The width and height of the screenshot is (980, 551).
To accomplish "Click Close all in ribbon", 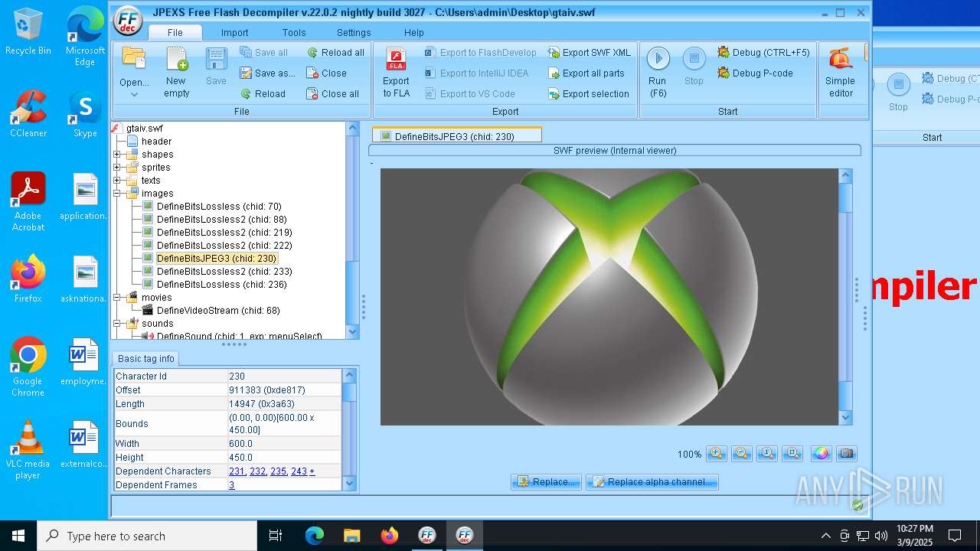I will (x=332, y=94).
